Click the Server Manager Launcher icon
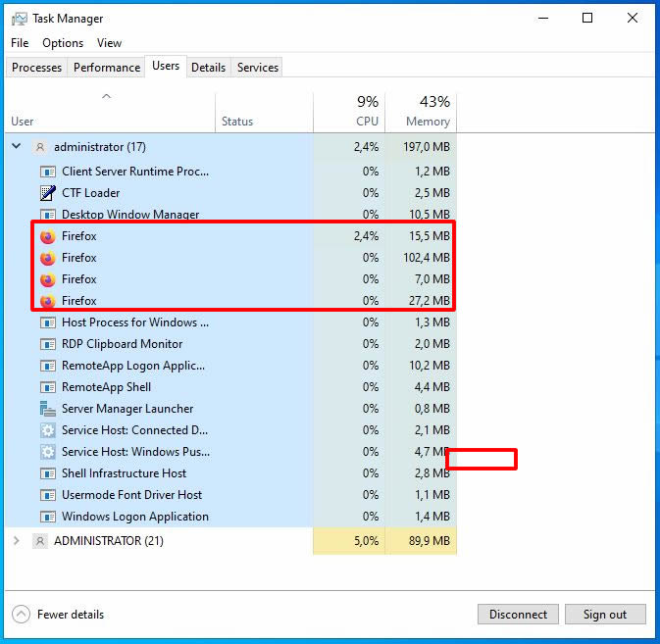The height and width of the screenshot is (644, 660). [x=48, y=409]
